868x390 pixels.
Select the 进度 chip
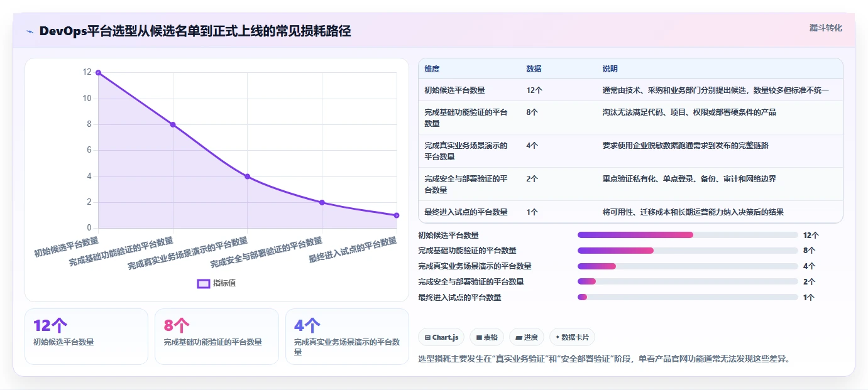(526, 337)
